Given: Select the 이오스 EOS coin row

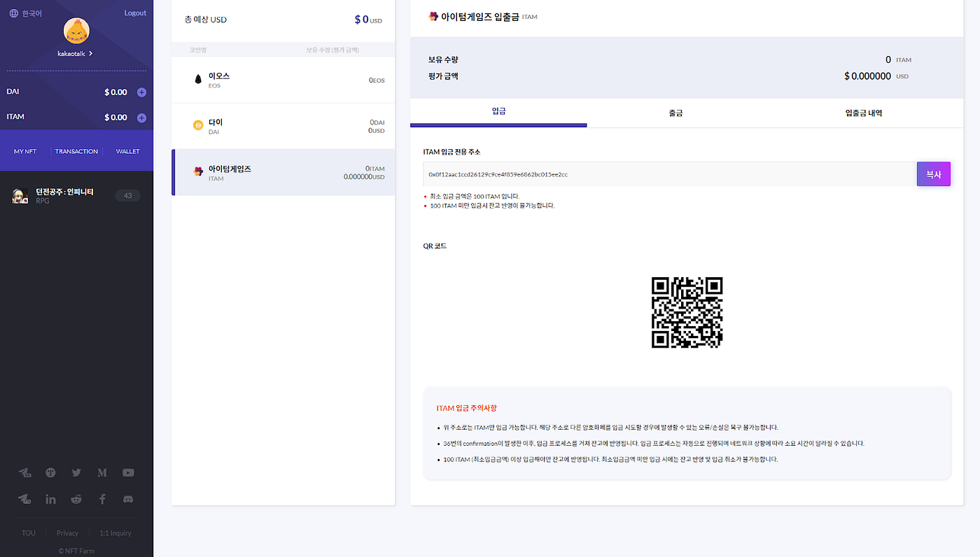Looking at the screenshot, I should click(283, 80).
